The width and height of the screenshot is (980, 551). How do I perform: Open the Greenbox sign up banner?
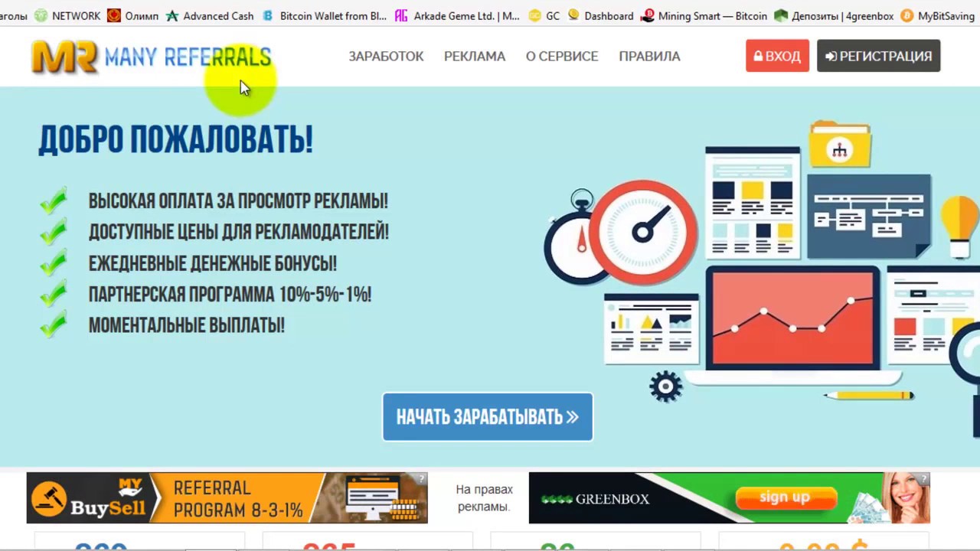(x=729, y=498)
